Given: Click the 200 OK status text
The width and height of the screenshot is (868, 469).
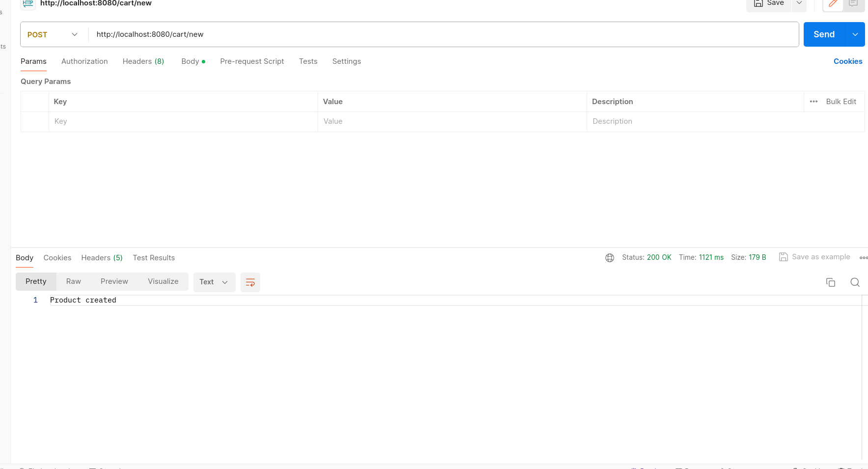Looking at the screenshot, I should [659, 257].
